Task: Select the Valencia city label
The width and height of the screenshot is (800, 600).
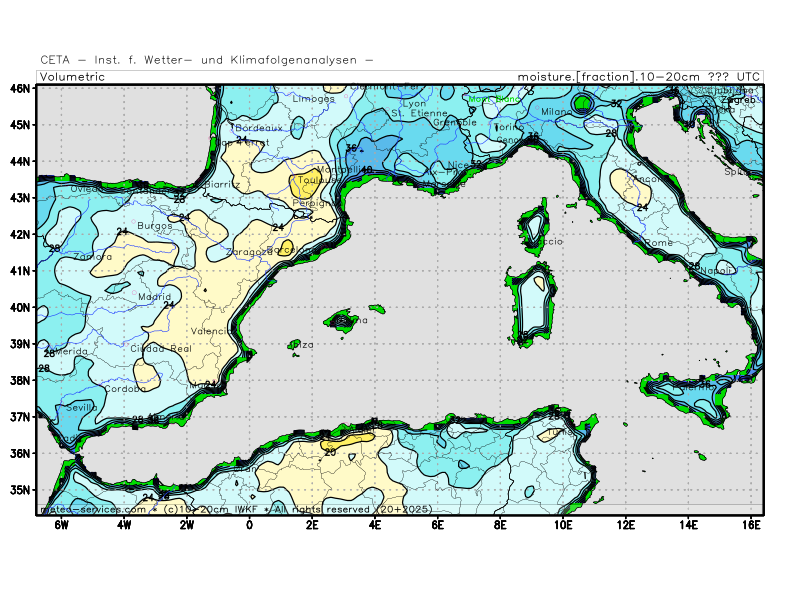Action: click(212, 331)
